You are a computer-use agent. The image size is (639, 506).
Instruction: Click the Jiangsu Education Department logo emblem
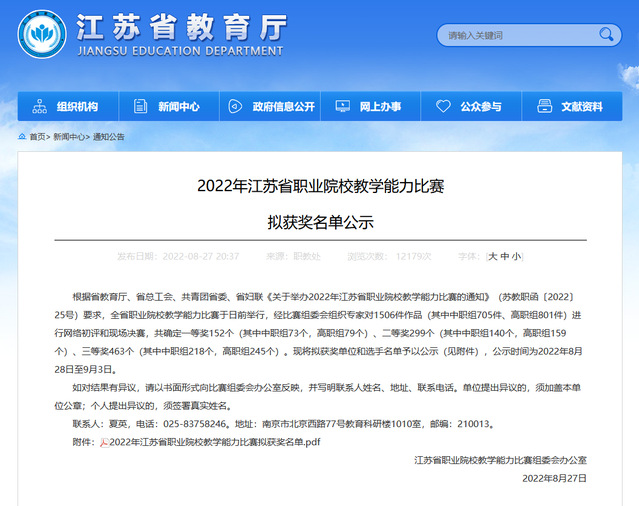(x=42, y=34)
